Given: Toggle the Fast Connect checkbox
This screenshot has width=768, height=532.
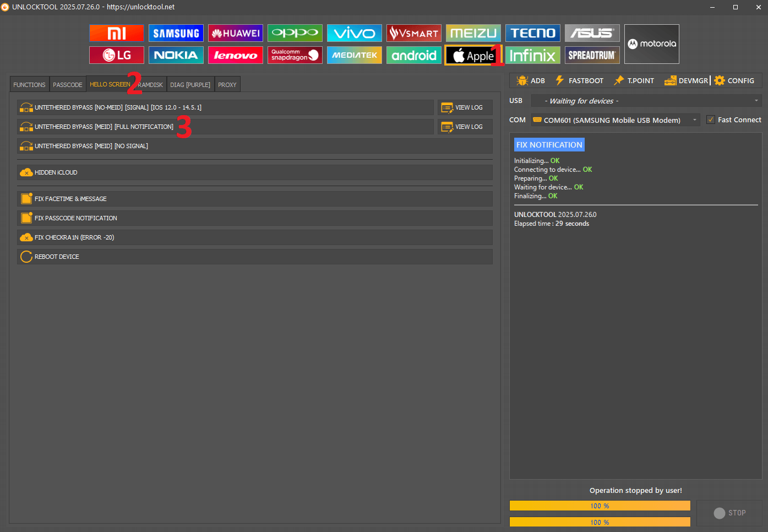Looking at the screenshot, I should (711, 120).
